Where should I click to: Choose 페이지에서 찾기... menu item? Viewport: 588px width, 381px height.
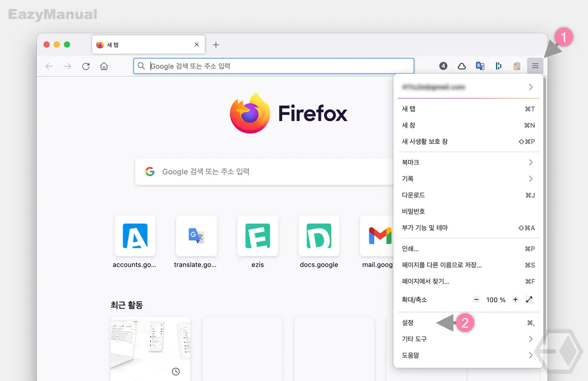468,282
